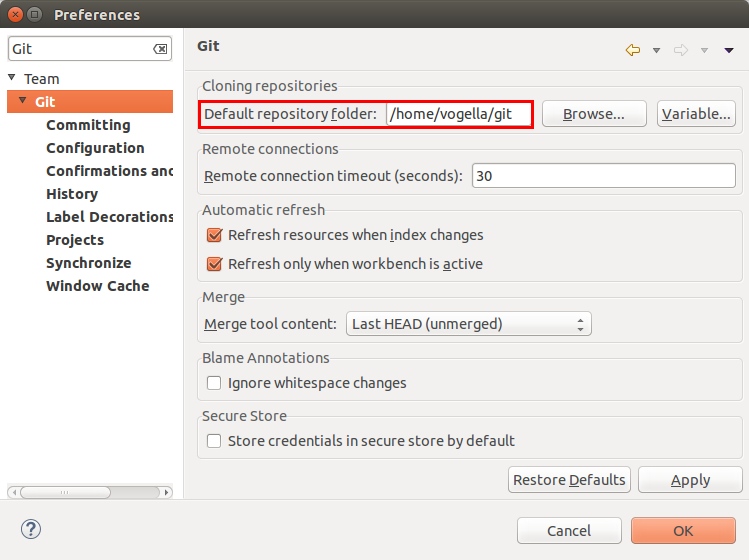Open the History preferences page

coord(72,194)
